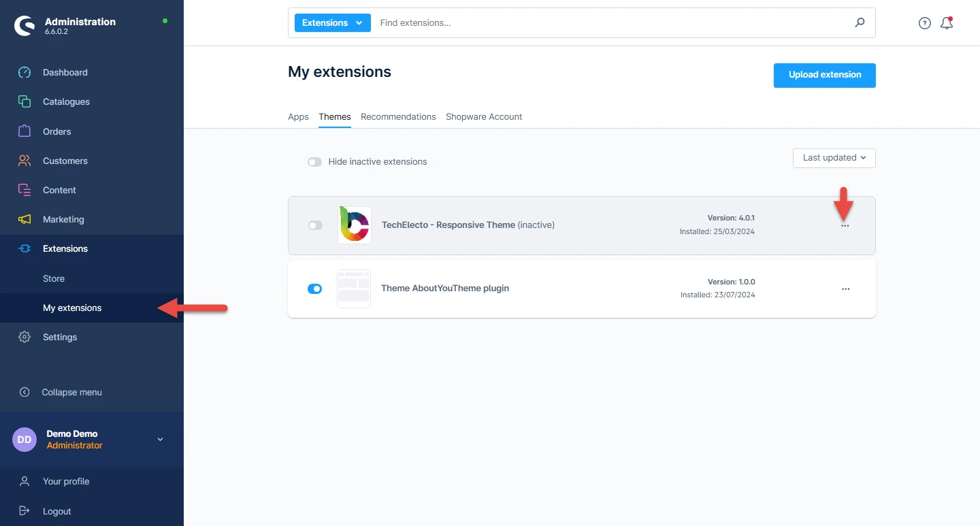
Task: Open Orders via its bag icon
Action: tap(24, 131)
